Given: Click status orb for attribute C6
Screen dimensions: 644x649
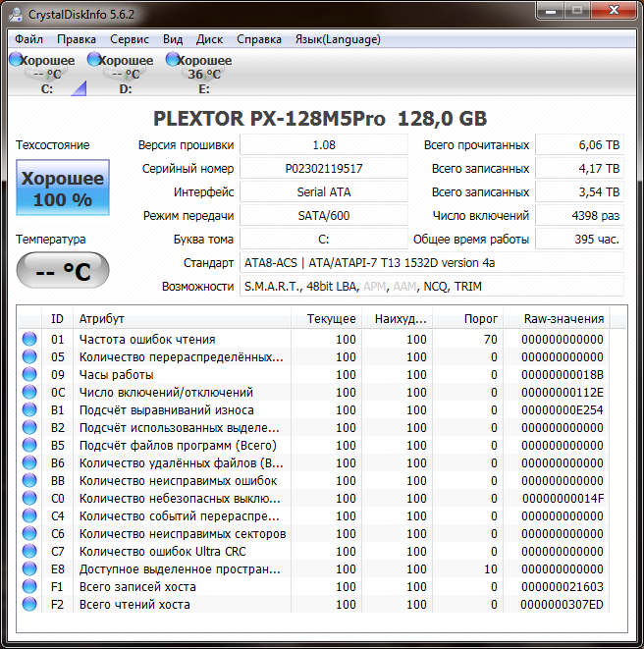Looking at the screenshot, I should (29, 533).
